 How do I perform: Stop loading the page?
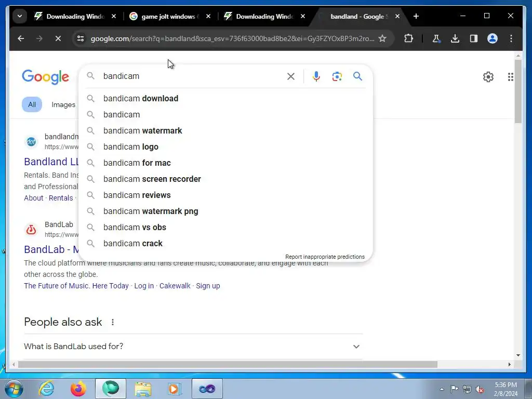pos(58,38)
